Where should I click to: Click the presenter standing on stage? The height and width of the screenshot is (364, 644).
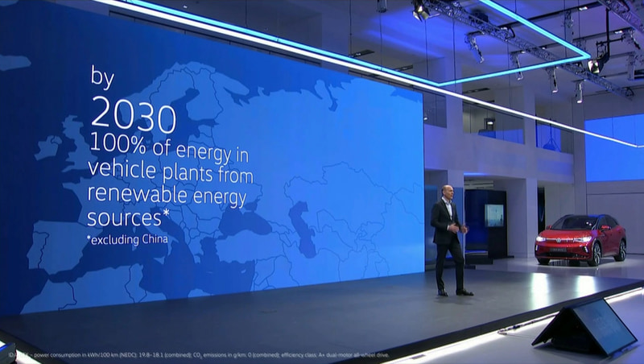[450, 240]
